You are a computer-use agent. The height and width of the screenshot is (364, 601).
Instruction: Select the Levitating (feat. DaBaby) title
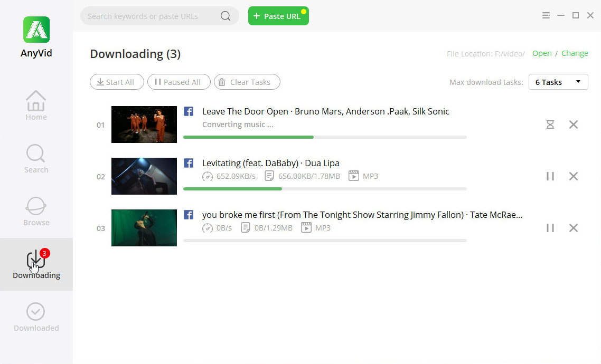pos(270,163)
